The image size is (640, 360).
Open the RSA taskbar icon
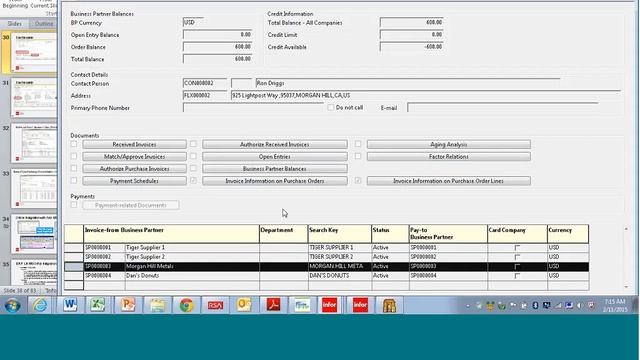point(215,305)
